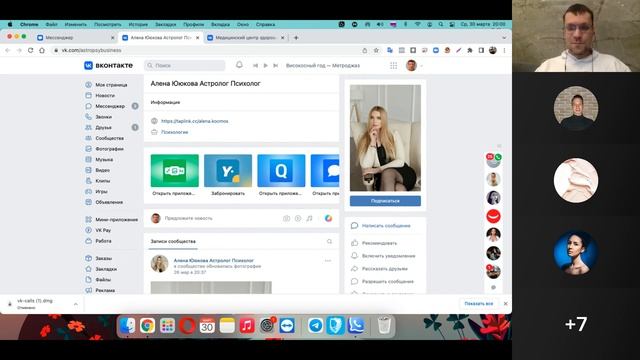Select the Записи сообщества tab
The width and height of the screenshot is (640, 360).
point(173,242)
